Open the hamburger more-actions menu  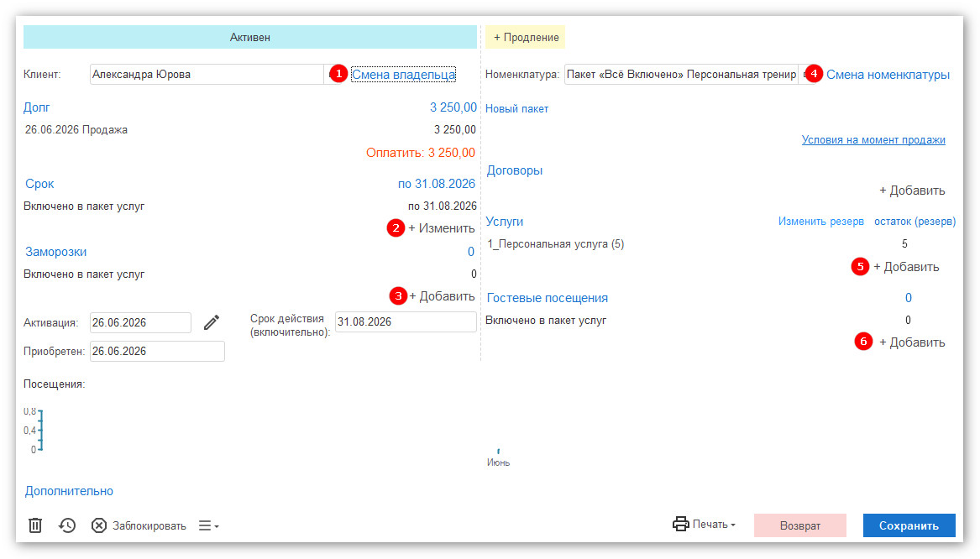coord(209,526)
